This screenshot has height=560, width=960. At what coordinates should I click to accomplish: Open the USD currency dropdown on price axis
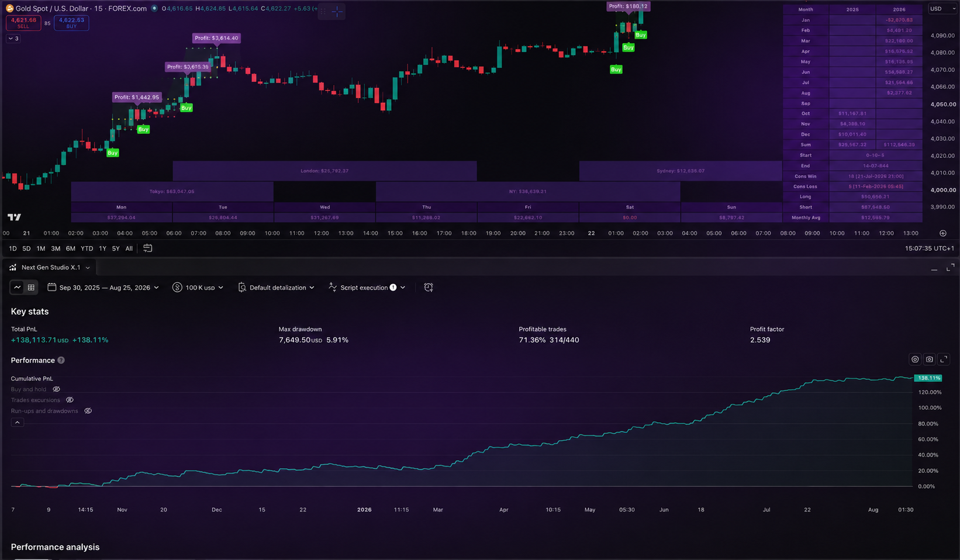(942, 9)
